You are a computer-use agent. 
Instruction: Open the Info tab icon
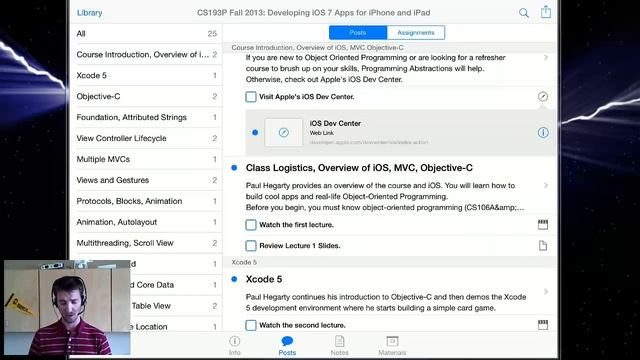point(235,345)
